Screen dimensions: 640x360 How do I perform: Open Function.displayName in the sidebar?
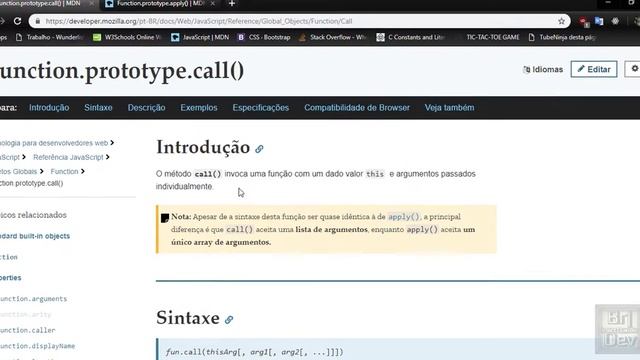[38, 346]
